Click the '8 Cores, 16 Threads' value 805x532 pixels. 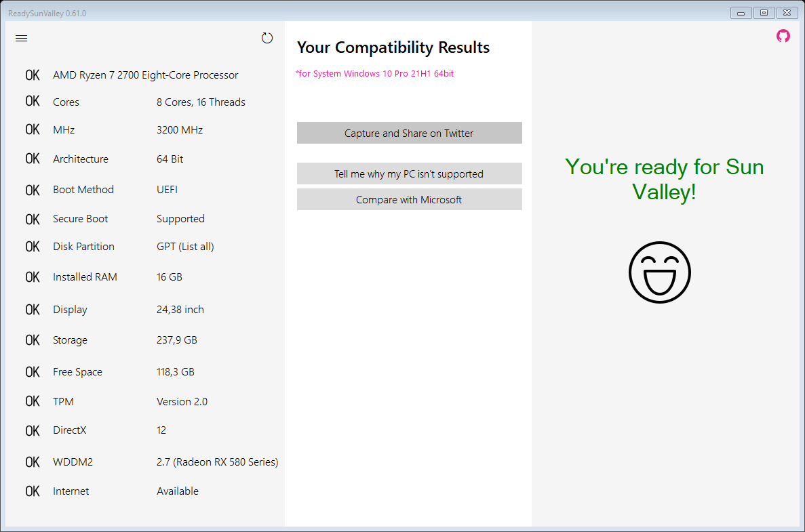point(201,102)
